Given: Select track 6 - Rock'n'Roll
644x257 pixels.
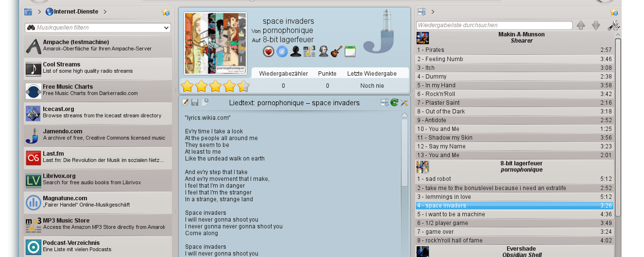Looking at the screenshot, I should [x=515, y=94].
